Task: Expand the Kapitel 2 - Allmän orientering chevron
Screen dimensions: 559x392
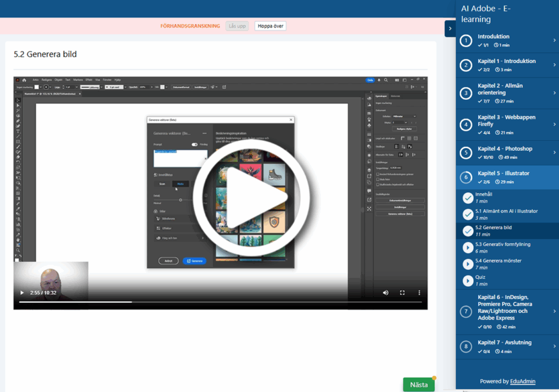Action: [x=555, y=93]
